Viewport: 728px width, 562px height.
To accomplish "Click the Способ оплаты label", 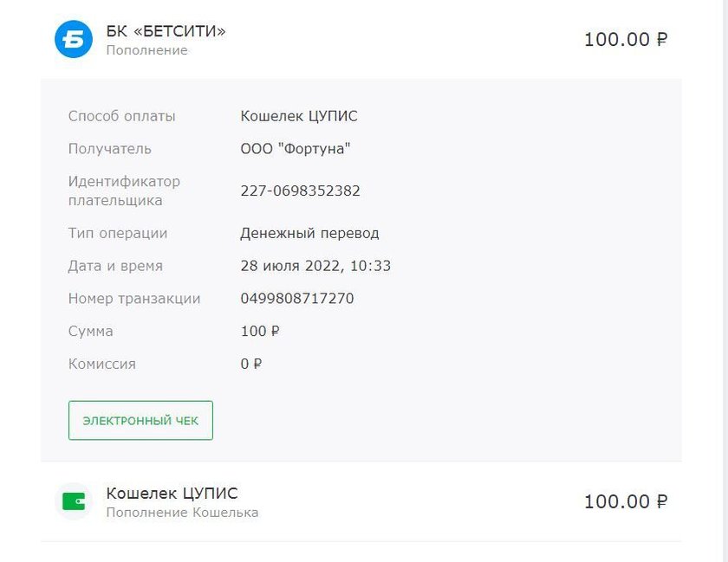I will (x=121, y=116).
